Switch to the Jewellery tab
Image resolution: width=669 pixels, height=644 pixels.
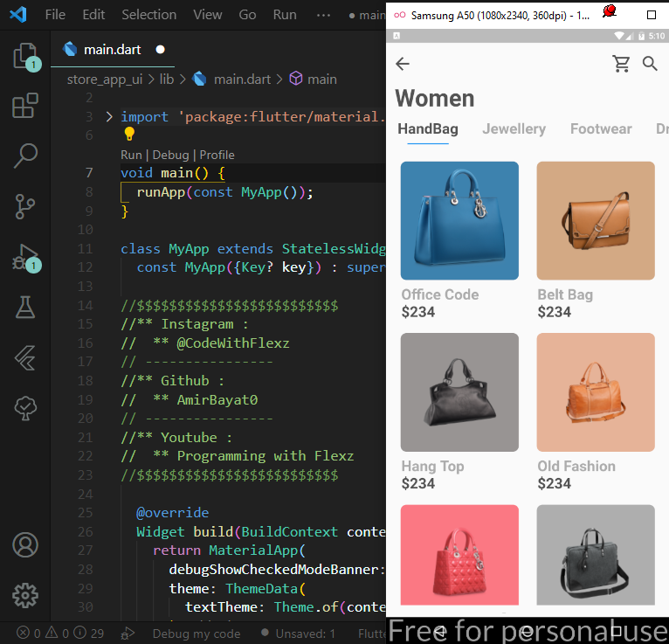tap(514, 129)
